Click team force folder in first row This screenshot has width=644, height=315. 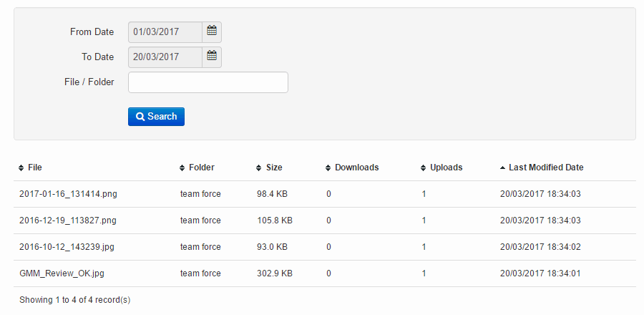[x=200, y=194]
